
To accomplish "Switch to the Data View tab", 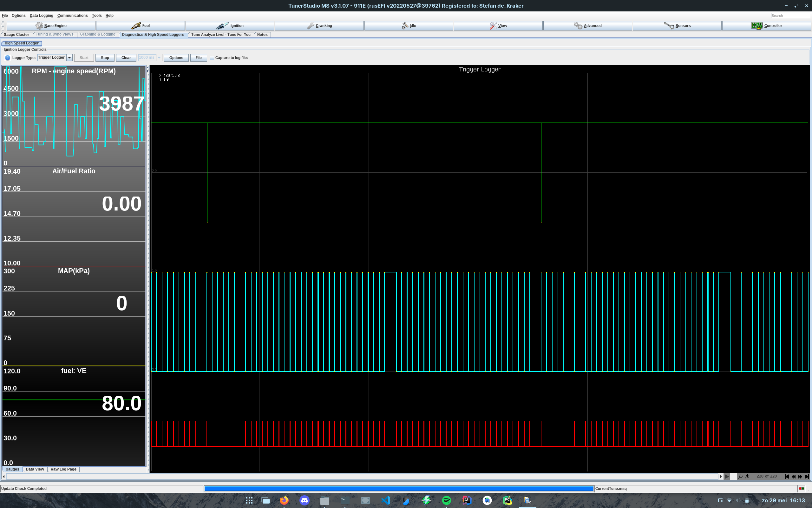I will [35, 469].
